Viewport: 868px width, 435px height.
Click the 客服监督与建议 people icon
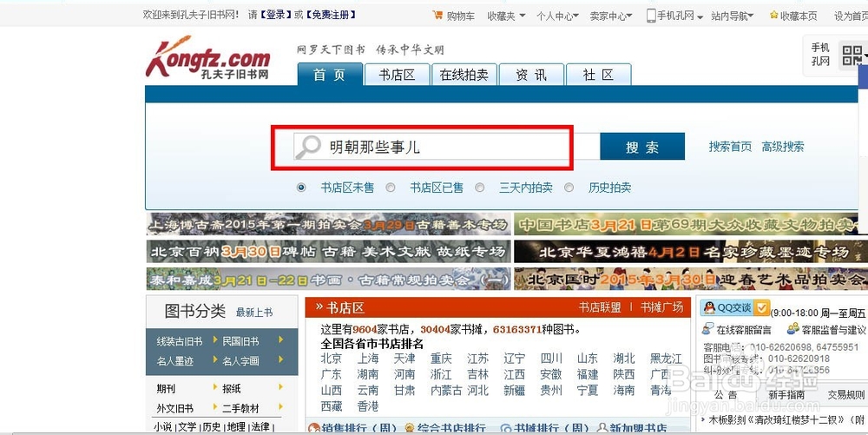(x=793, y=329)
